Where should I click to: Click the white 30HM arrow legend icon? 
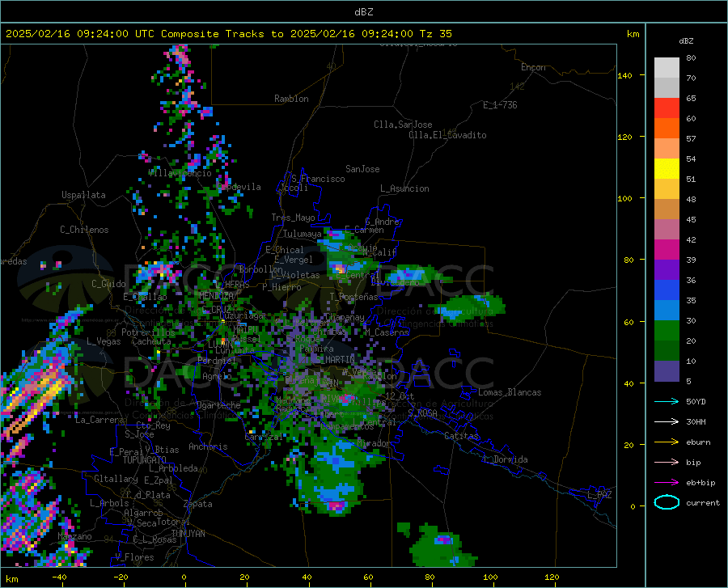point(667,422)
